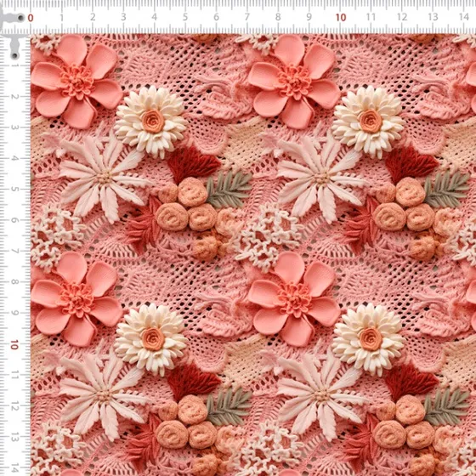
Task: Click number 5 on the left ruler
Action: pyautogui.click(x=14, y=189)
